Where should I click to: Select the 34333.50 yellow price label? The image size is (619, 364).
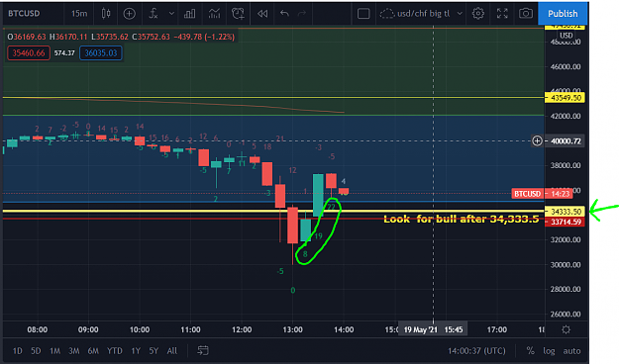565,212
